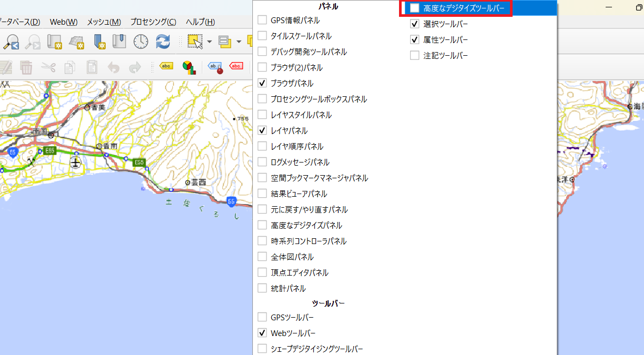
Task: Click the 香美 label on the map
Action: (98, 107)
